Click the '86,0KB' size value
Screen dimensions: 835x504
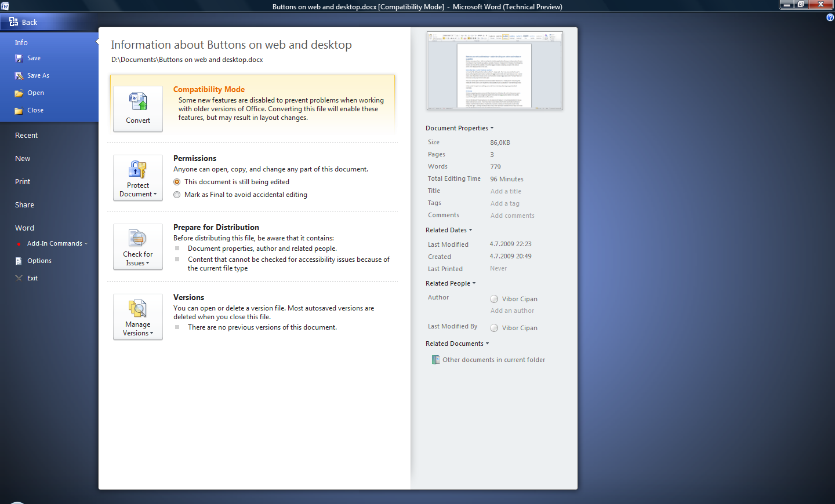tap(500, 143)
